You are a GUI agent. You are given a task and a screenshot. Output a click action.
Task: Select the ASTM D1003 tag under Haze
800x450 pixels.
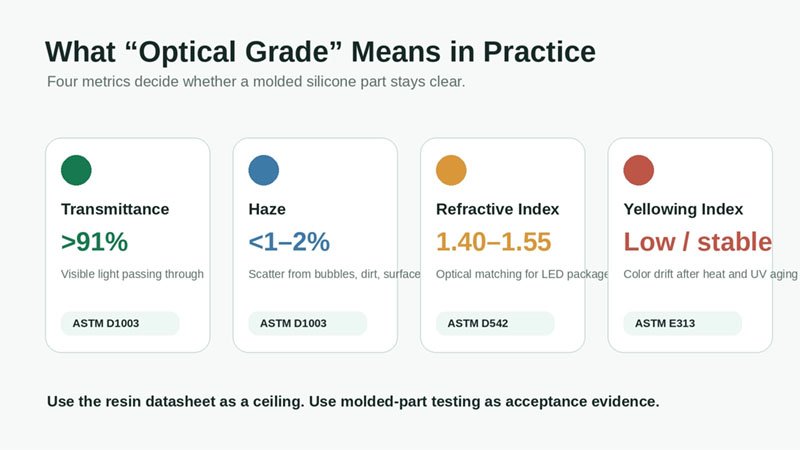(x=308, y=323)
